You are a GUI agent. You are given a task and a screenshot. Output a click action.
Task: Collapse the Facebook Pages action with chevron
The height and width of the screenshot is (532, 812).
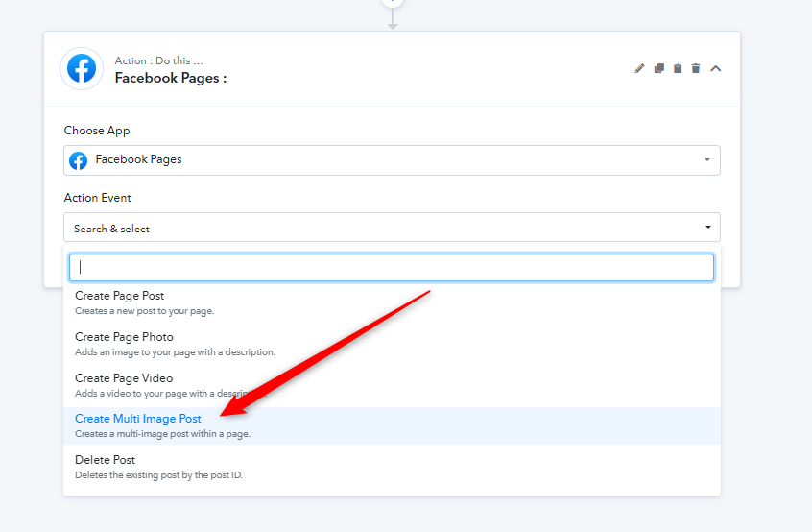point(716,68)
